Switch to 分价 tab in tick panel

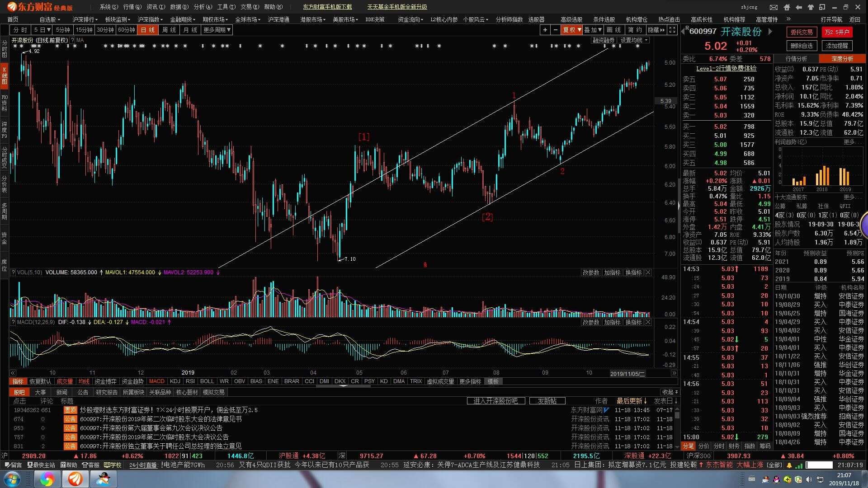point(704,446)
